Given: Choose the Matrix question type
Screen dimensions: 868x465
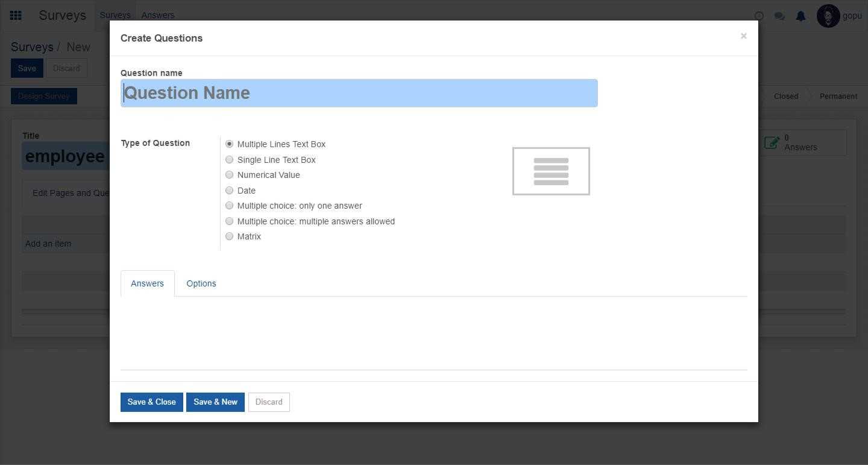Looking at the screenshot, I should click(229, 236).
